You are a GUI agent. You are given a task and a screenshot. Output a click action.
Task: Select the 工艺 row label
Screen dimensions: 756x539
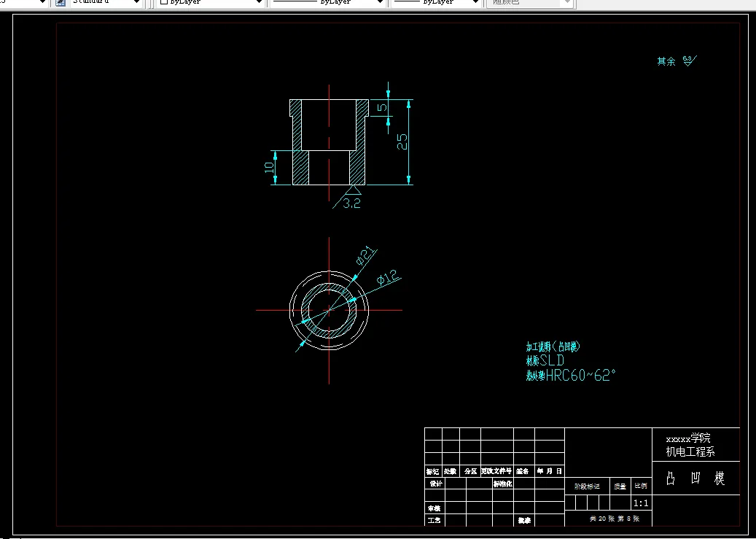(434, 520)
